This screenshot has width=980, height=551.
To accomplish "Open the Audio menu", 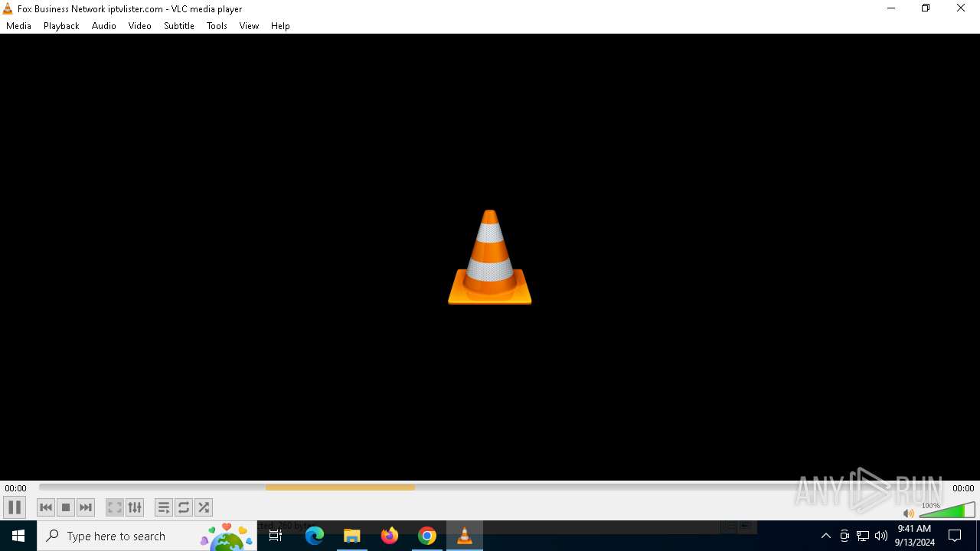I will [104, 26].
